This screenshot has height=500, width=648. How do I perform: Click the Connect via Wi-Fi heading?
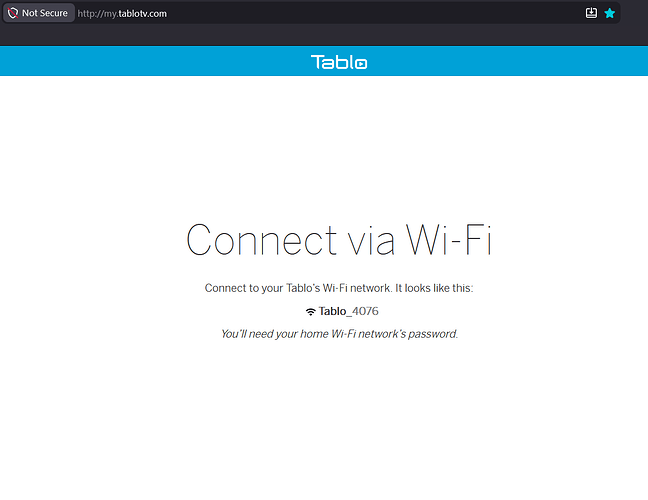pos(338,240)
